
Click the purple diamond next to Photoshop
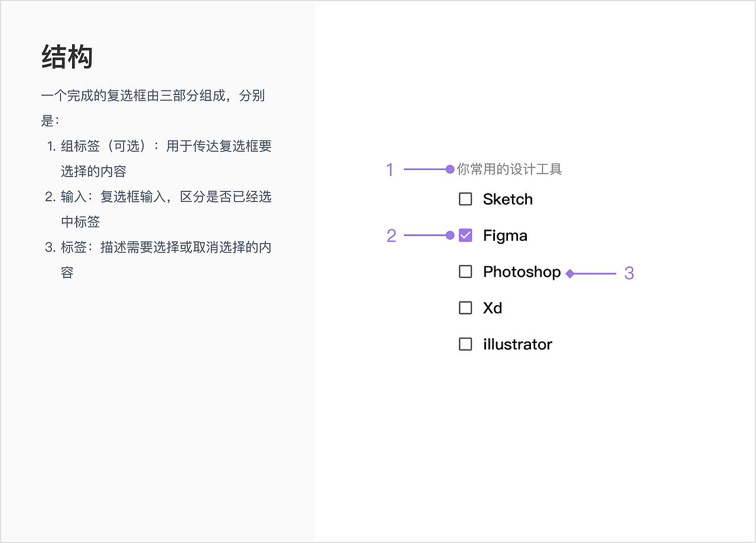tap(569, 273)
